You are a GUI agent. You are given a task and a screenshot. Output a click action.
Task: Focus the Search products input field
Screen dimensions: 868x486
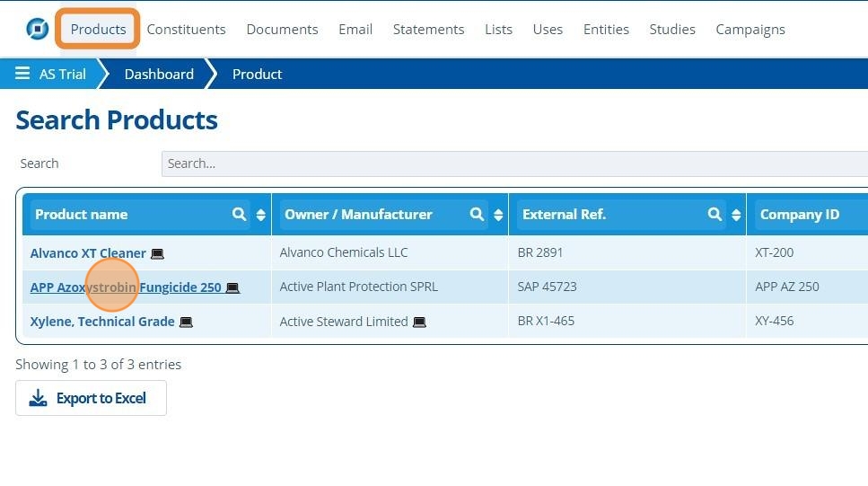click(x=515, y=163)
